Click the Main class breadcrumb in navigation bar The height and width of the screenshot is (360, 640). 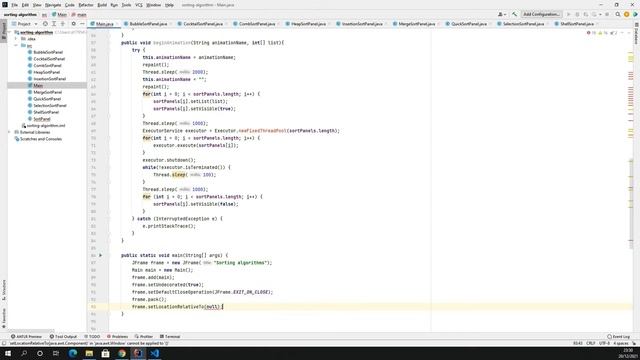[59, 15]
